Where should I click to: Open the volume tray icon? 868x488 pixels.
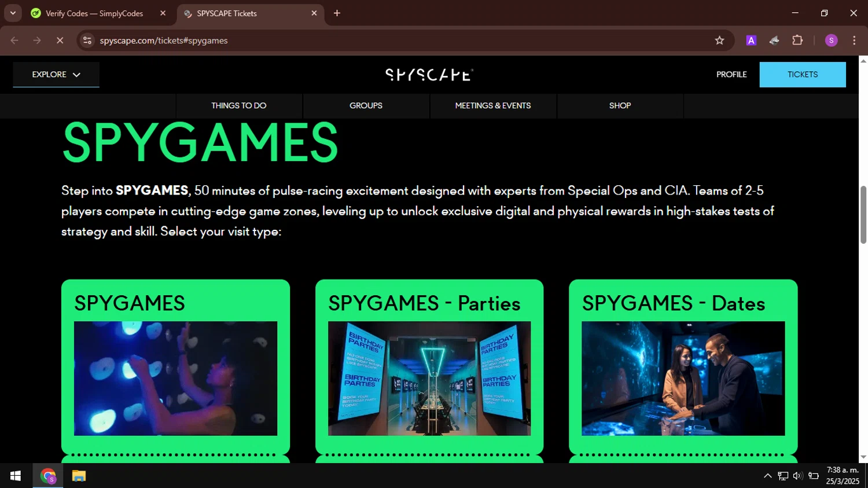coord(798,476)
